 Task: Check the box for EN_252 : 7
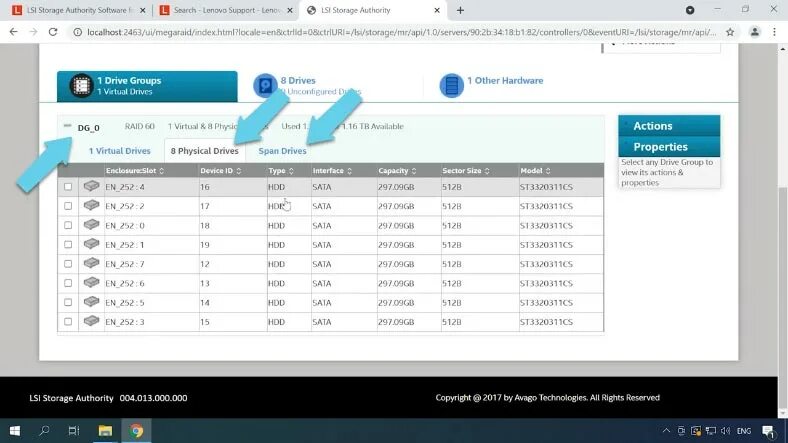click(68, 264)
